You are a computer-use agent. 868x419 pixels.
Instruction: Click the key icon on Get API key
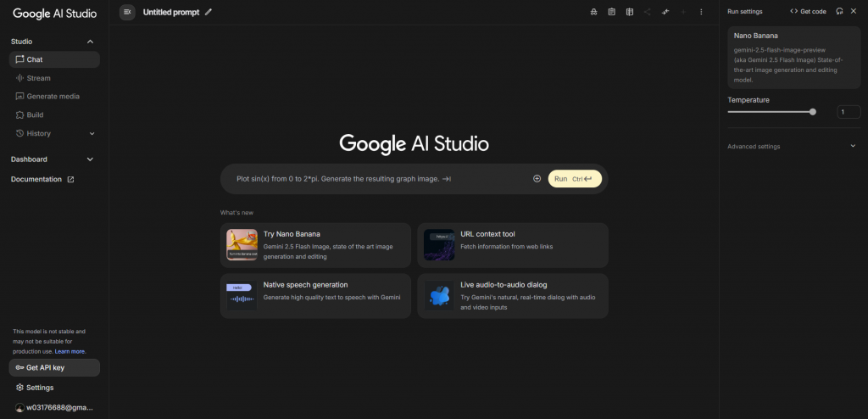(x=19, y=367)
